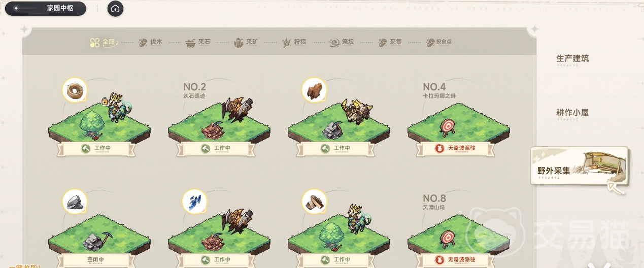
Task: Click the NO.2 灰石遗迹 工作中 banner
Action: pos(215,149)
